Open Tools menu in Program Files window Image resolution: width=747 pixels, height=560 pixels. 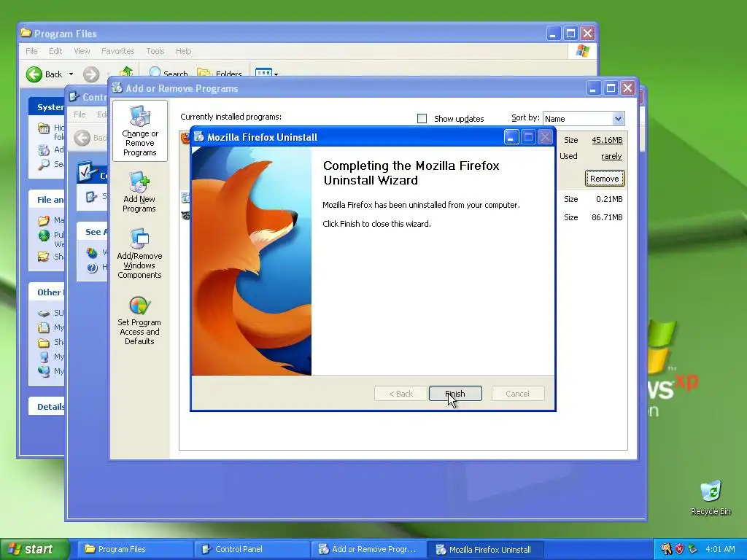155,51
